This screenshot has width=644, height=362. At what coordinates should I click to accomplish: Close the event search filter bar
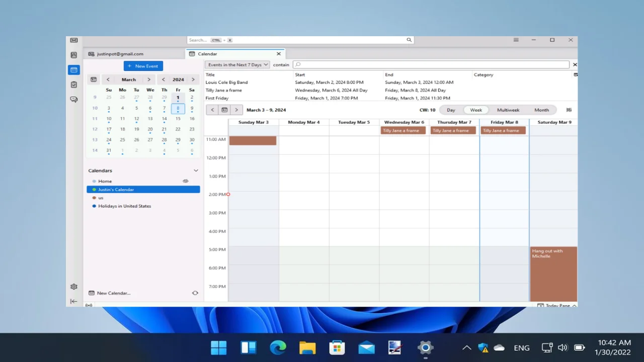[x=575, y=64]
